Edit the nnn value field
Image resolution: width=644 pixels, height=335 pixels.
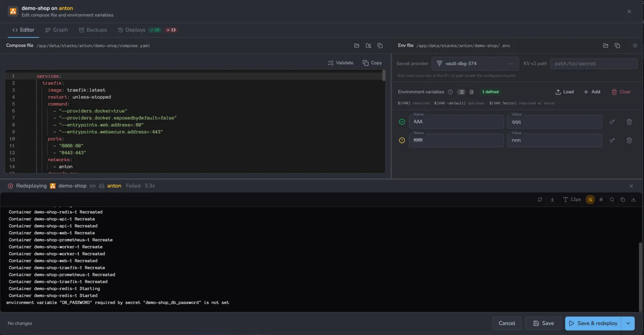pos(555,140)
